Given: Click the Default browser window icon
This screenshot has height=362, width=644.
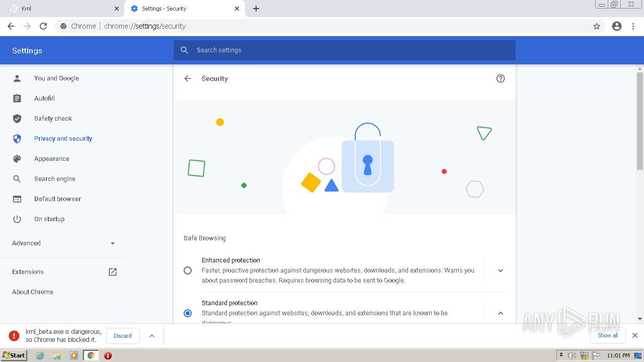Looking at the screenshot, I should [17, 199].
